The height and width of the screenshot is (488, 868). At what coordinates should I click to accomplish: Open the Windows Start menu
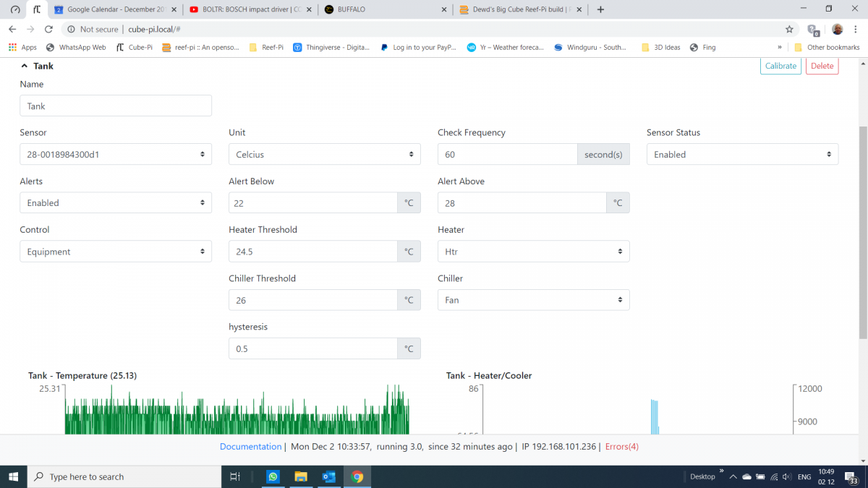pos(13,476)
